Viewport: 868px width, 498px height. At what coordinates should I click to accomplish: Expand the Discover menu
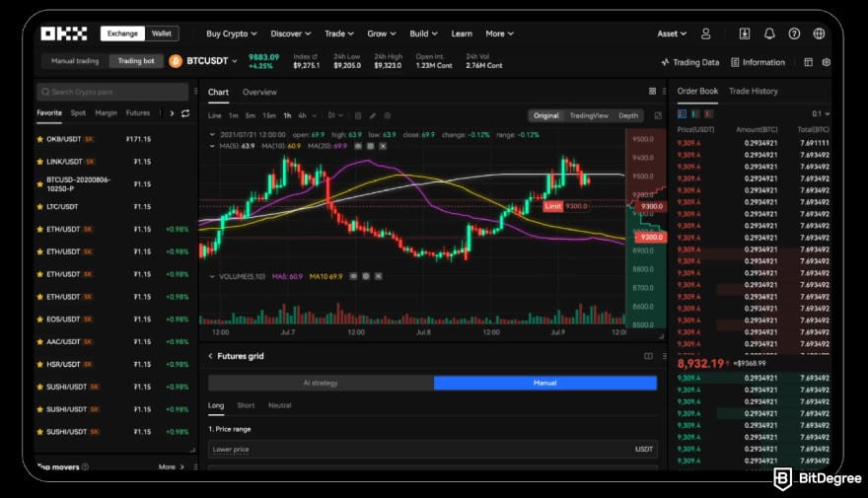tap(291, 34)
